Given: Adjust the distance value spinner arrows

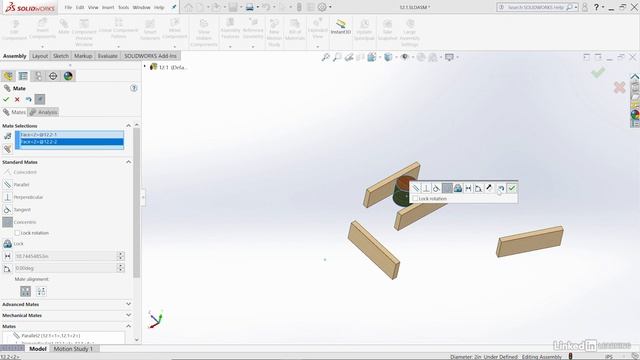Looking at the screenshot, I should pos(121,256).
